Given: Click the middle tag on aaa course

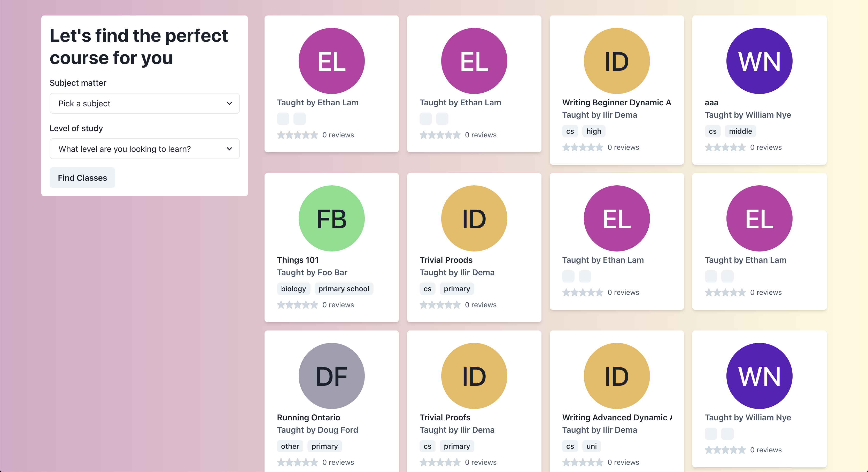Looking at the screenshot, I should point(740,131).
